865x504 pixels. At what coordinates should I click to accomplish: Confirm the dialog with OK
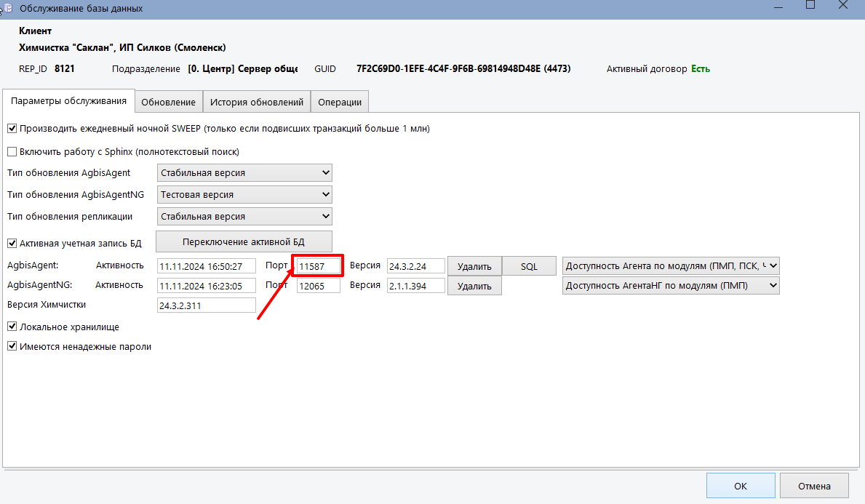tap(740, 486)
